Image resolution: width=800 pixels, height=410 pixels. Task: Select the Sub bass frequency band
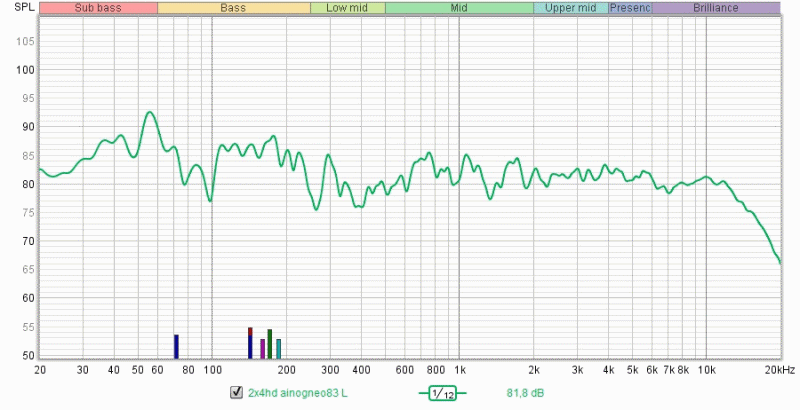pos(98,8)
